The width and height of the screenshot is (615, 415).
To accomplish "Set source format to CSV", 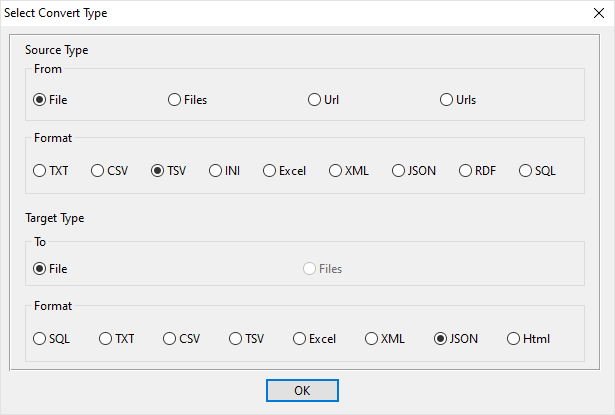I will [98, 171].
